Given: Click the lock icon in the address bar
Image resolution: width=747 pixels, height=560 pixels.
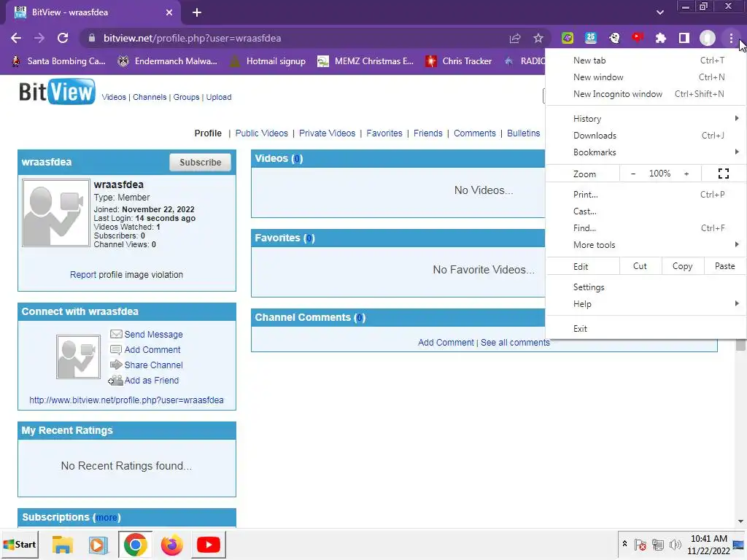Looking at the screenshot, I should coord(92,38).
